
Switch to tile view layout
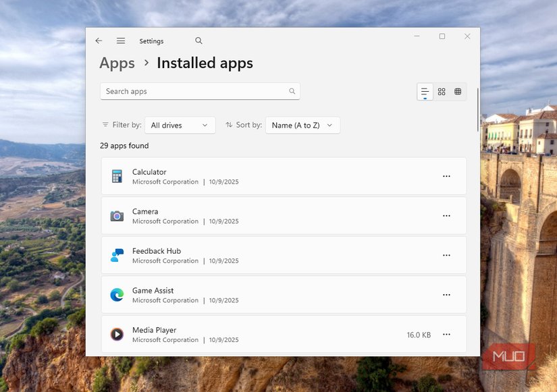click(x=458, y=92)
